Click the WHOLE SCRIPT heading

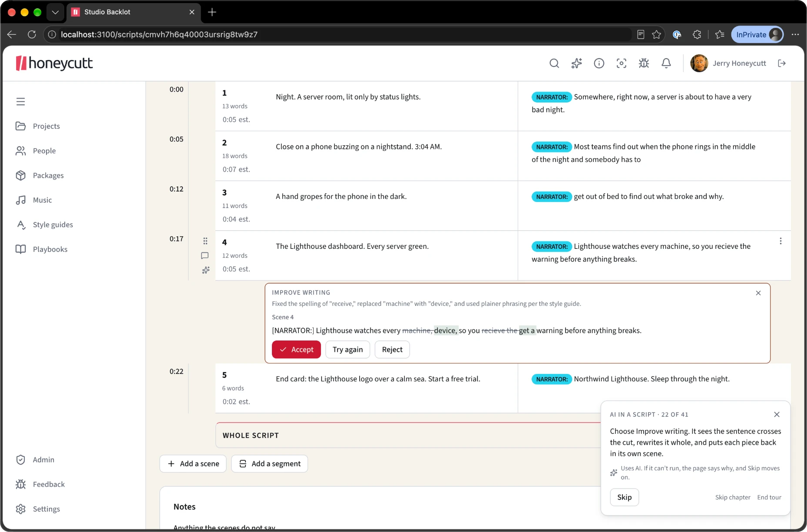pyautogui.click(x=251, y=436)
